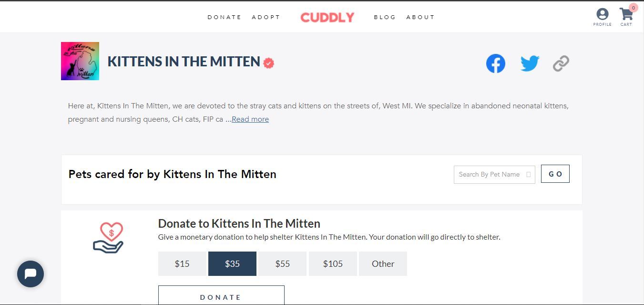Share shelter page on Twitter
Viewport: 644px width, 305px height.
point(530,63)
